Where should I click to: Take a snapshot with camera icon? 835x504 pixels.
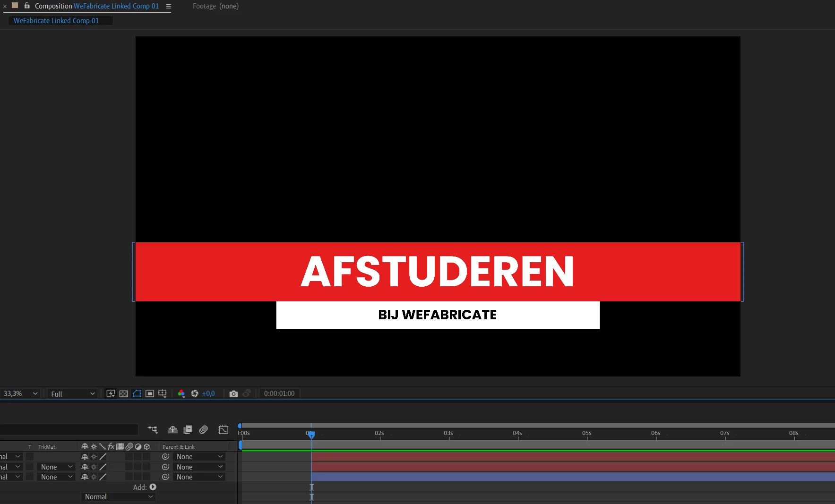pyautogui.click(x=233, y=393)
